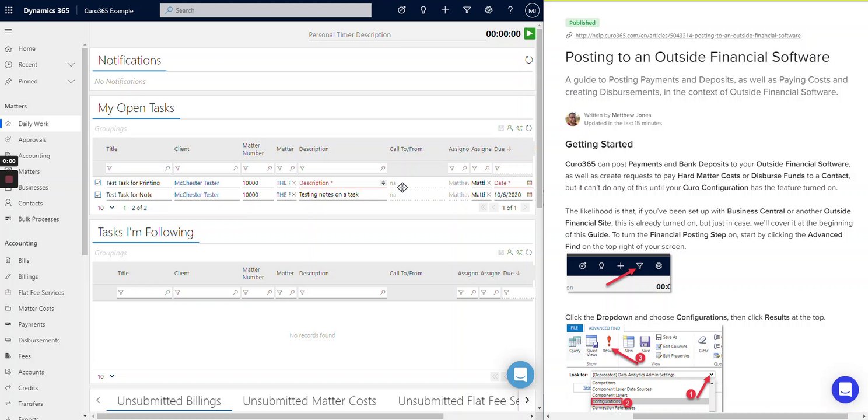Image resolution: width=868 pixels, height=420 pixels.
Task: Open calendar picker on Test Task for Printing row
Action: [530, 183]
